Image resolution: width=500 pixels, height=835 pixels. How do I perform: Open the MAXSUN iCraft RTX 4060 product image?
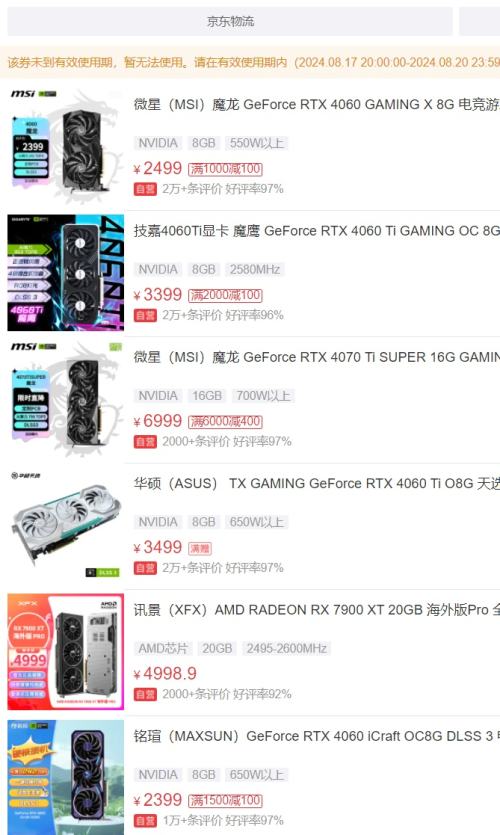(65, 777)
